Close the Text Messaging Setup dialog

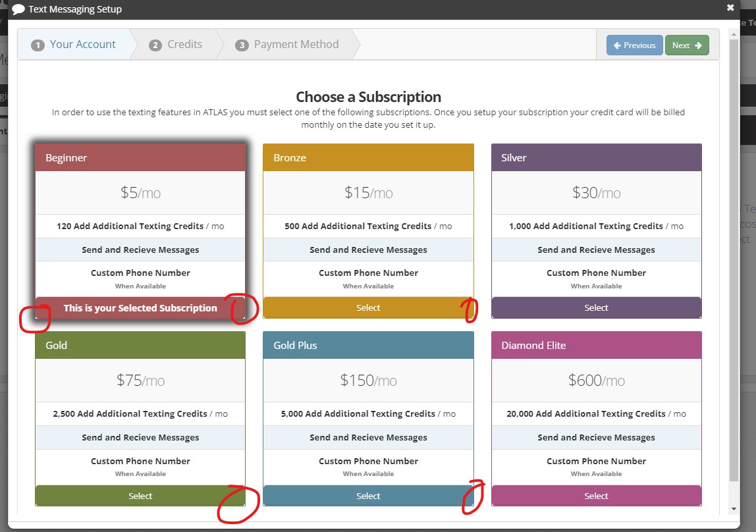point(730,9)
